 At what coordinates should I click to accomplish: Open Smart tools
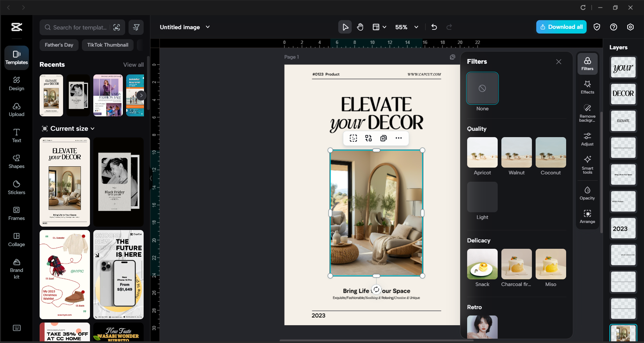(587, 165)
